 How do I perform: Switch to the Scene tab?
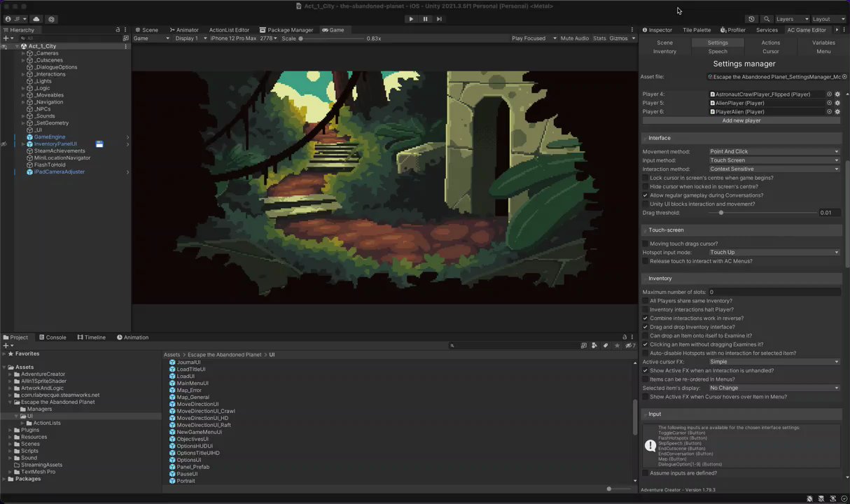pos(146,30)
